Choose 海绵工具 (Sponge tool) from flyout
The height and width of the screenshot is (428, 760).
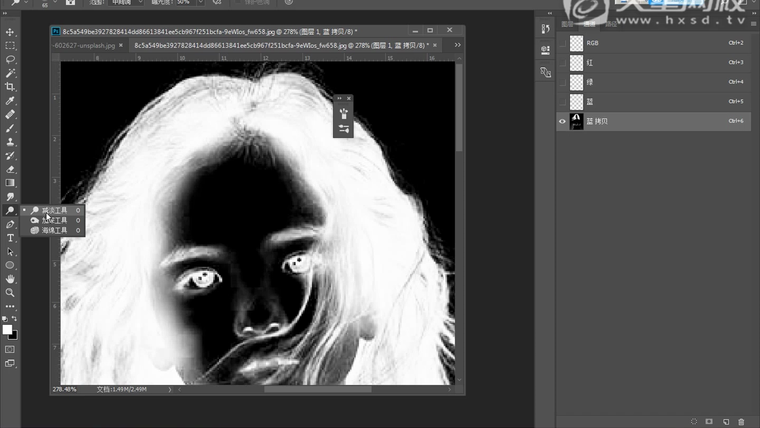(x=54, y=230)
